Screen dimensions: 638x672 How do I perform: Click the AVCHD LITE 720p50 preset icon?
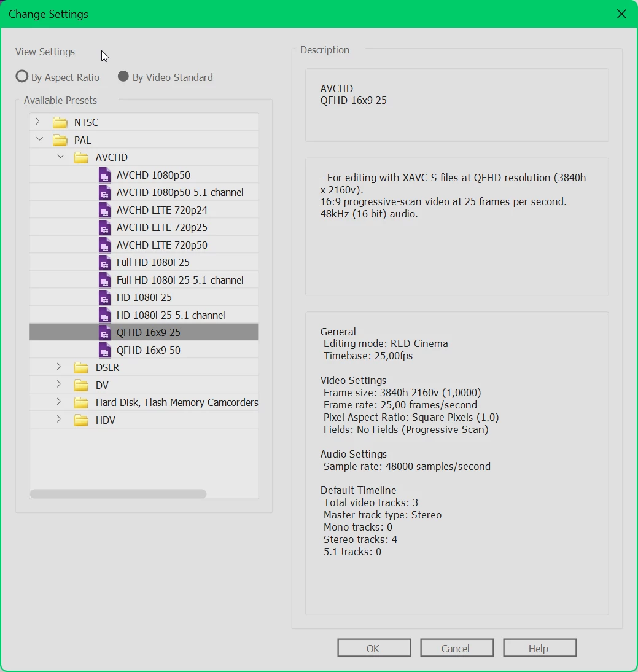pos(104,246)
